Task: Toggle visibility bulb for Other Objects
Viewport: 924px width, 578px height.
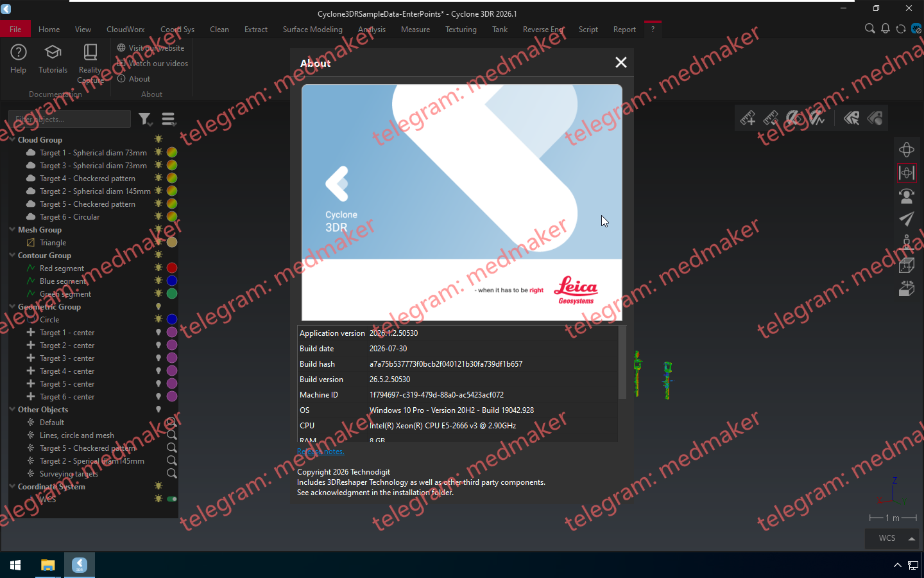Action: coord(158,409)
